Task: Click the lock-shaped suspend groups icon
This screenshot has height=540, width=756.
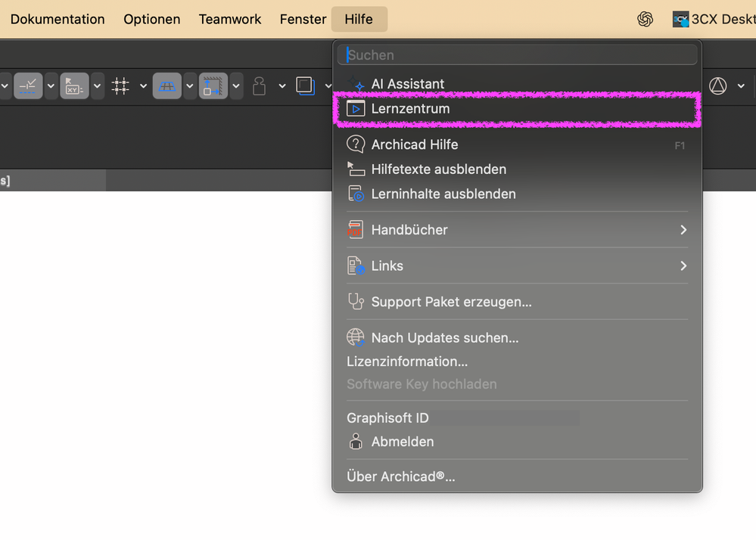Action: (259, 86)
